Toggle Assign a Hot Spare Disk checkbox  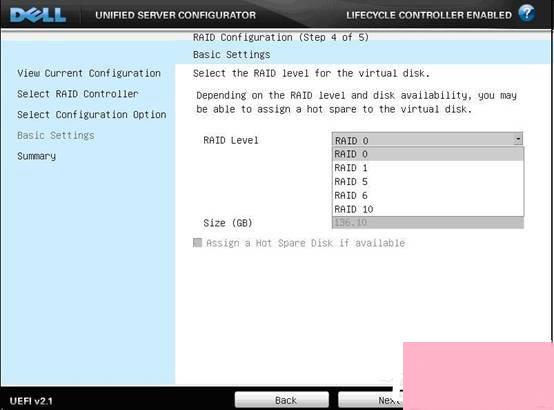pyautogui.click(x=197, y=242)
